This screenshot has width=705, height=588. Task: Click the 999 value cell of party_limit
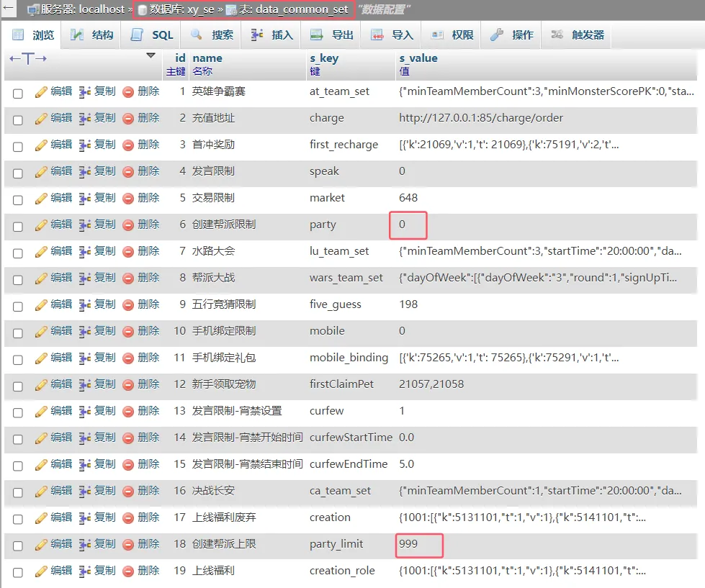[408, 544]
